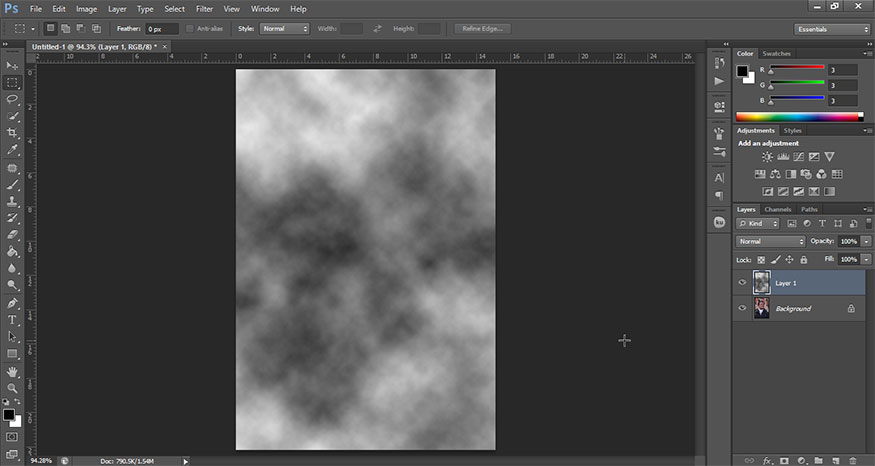This screenshot has width=875, height=466.
Task: Open the layer Kind filter dropdown
Action: [758, 223]
